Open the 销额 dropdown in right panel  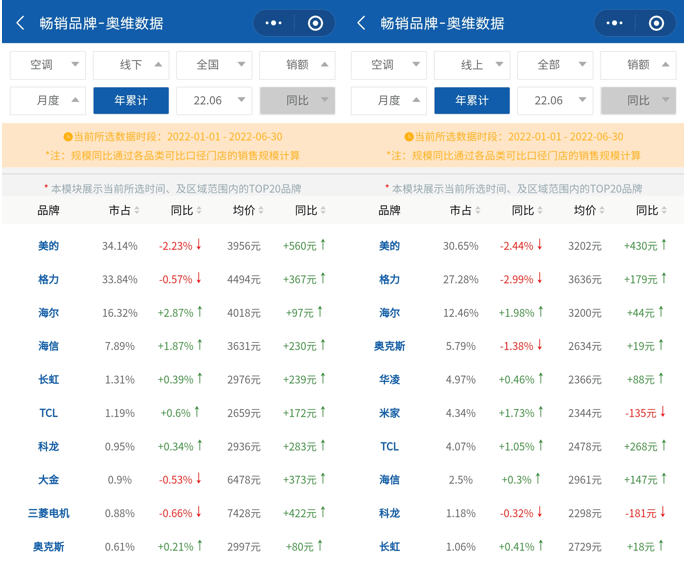coord(638,65)
